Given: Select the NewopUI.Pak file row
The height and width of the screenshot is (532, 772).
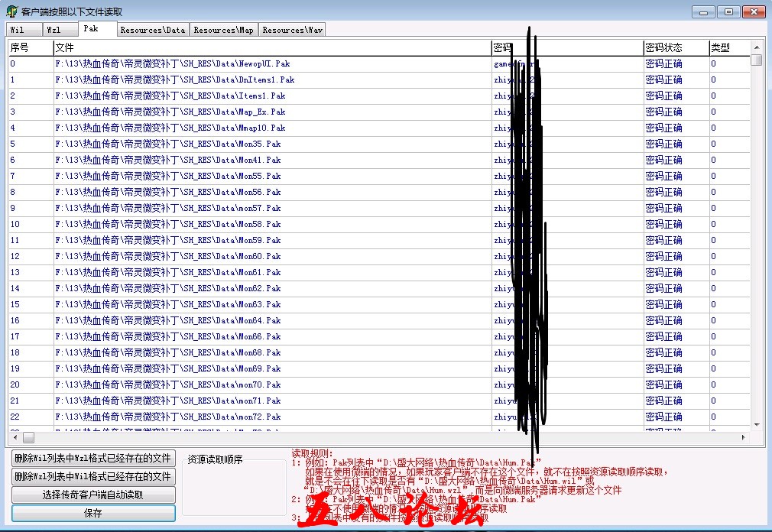Looking at the screenshot, I should (x=173, y=63).
